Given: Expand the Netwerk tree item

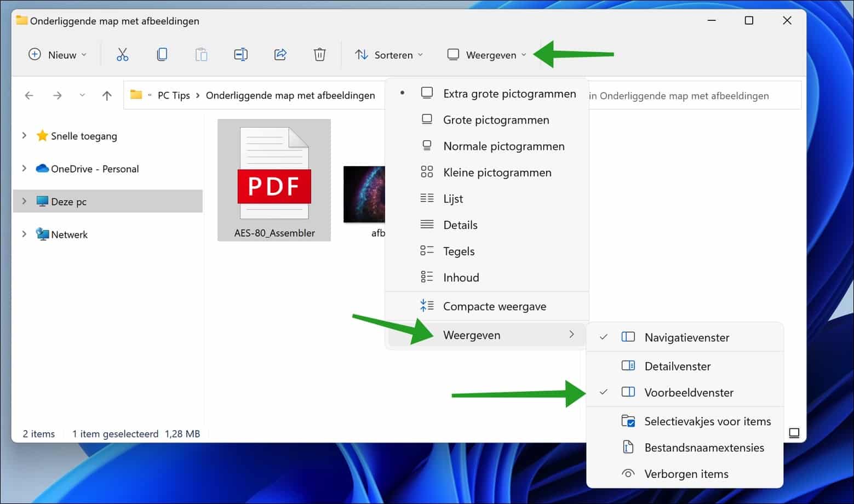Looking at the screenshot, I should (x=24, y=234).
